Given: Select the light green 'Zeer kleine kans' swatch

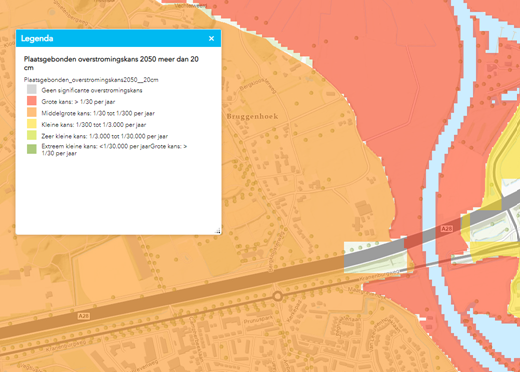Looking at the screenshot, I should coord(32,135).
